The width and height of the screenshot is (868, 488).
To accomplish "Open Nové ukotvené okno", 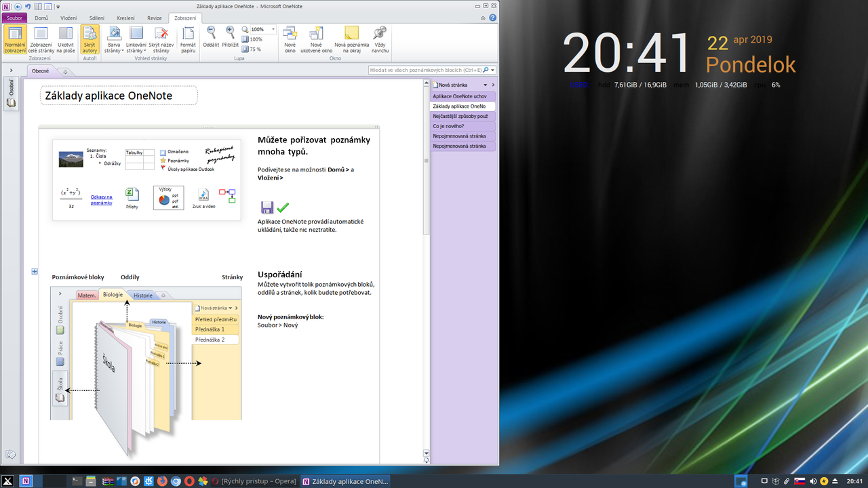I will click(x=316, y=39).
